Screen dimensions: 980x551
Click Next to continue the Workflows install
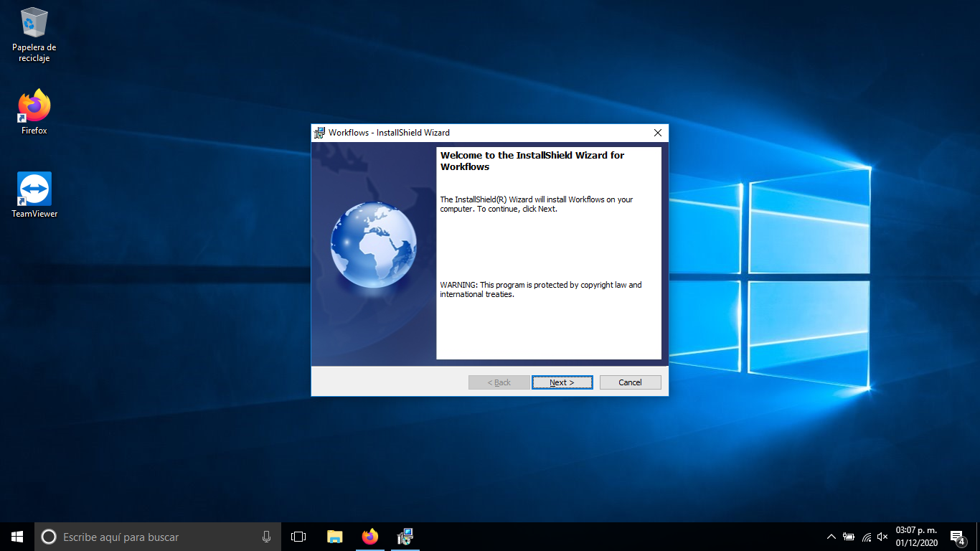562,382
